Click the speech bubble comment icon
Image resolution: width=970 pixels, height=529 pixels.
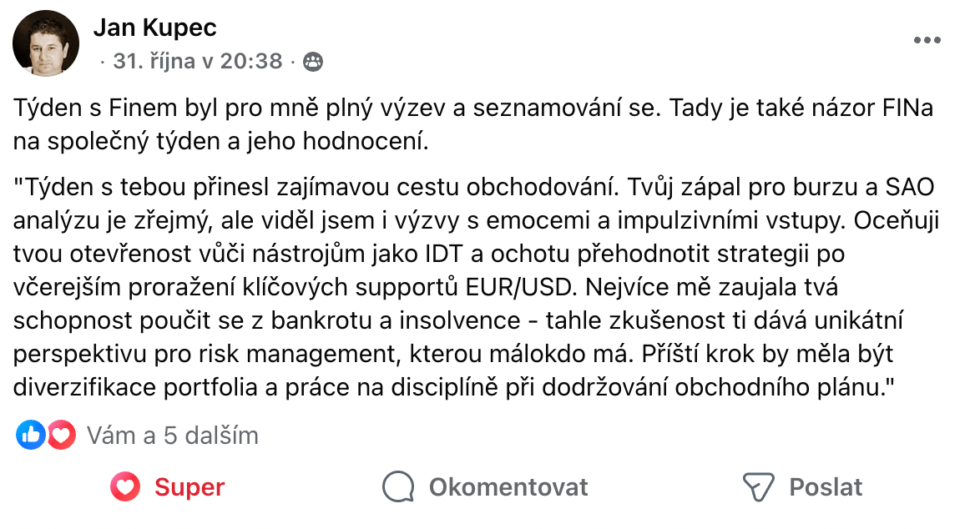(x=398, y=487)
